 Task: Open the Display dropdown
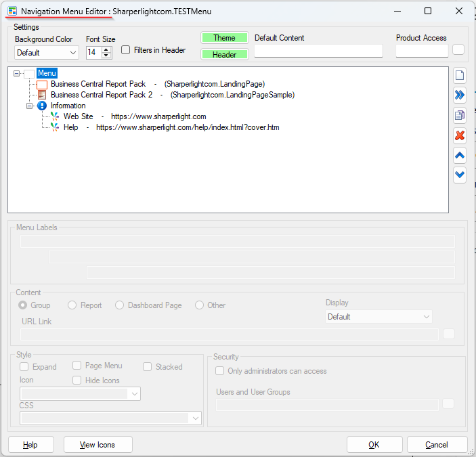[378, 316]
